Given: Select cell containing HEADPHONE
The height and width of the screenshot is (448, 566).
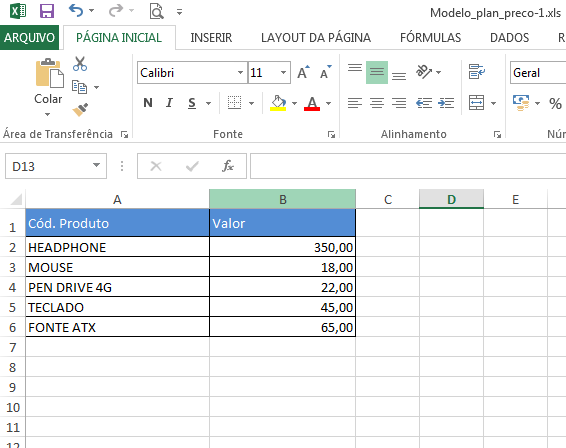Looking at the screenshot, I should coord(117,247).
